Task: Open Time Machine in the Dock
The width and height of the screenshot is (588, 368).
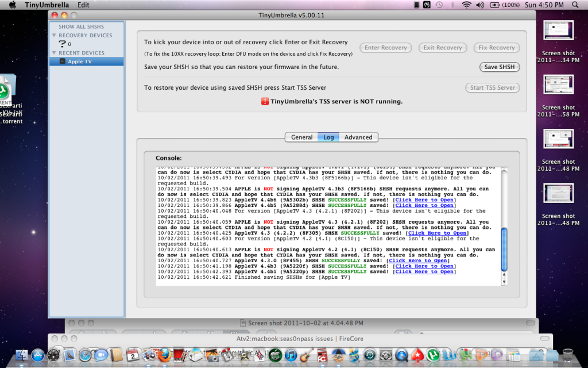Action: coord(370,355)
